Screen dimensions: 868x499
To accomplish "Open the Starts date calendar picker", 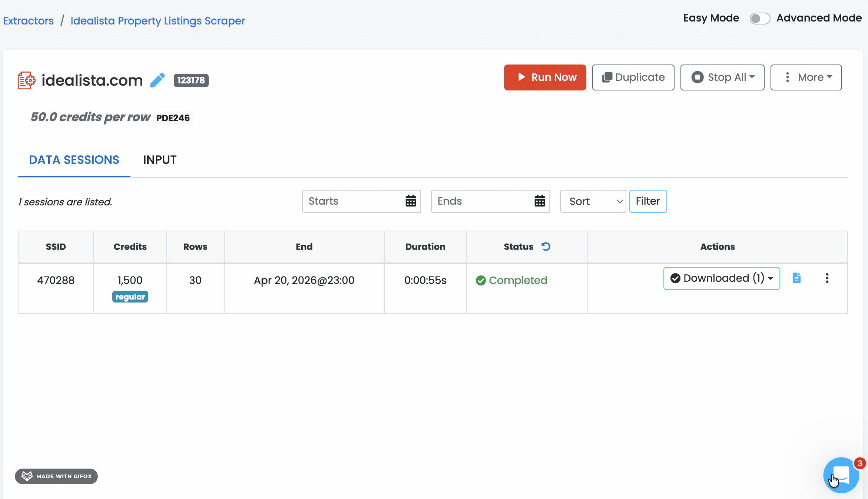I will (410, 201).
